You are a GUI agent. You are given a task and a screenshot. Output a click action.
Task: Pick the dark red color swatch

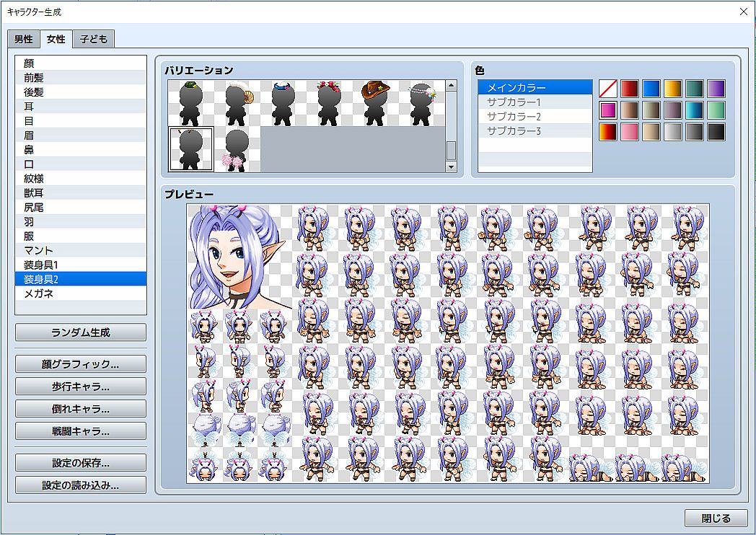click(630, 89)
